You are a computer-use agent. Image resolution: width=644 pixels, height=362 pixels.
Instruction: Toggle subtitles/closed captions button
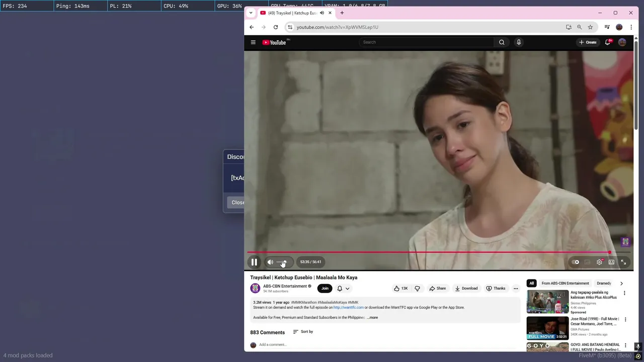point(587,262)
